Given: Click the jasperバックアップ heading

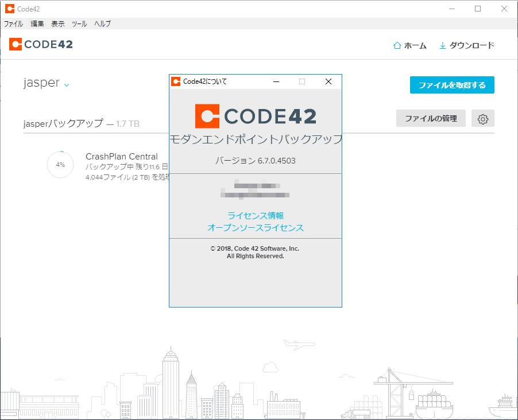Looking at the screenshot, I should (63, 123).
